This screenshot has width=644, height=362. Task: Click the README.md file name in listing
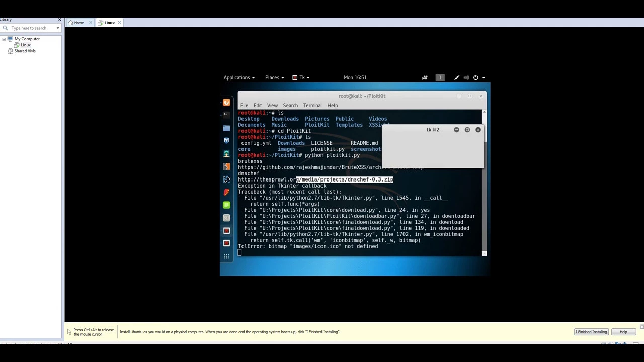364,143
